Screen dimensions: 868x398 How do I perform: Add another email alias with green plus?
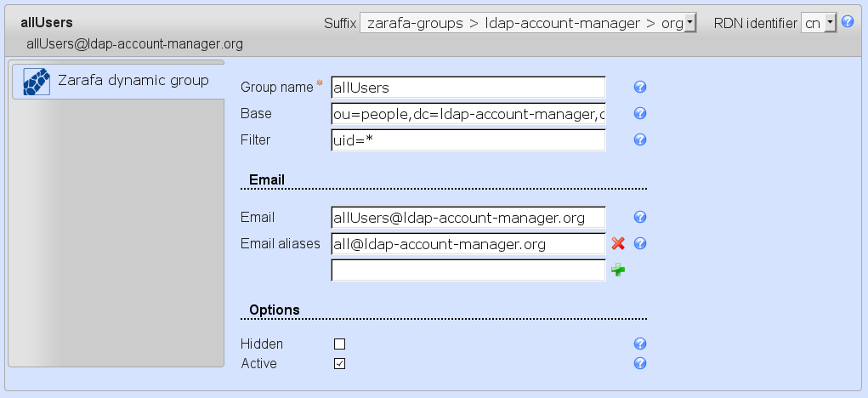pos(618,270)
